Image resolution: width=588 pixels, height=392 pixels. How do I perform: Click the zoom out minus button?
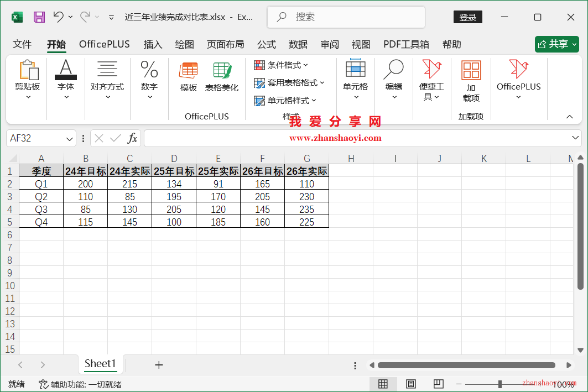coord(459,384)
